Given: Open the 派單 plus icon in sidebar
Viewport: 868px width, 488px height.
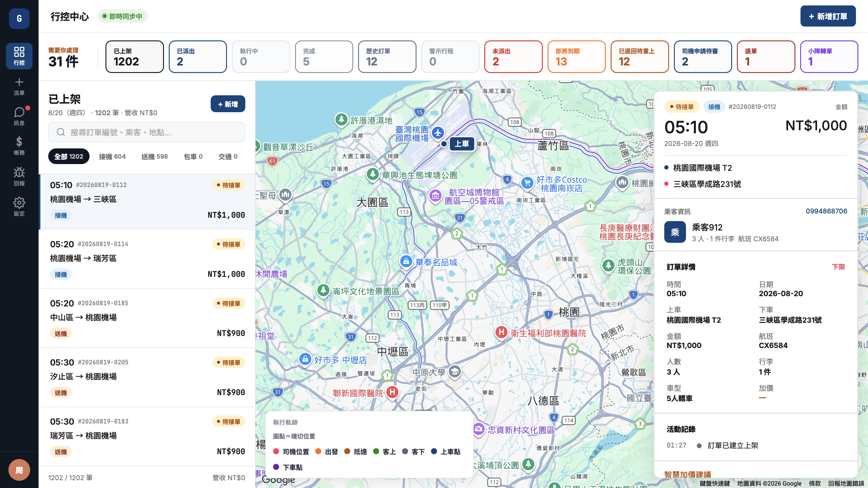Looking at the screenshot, I should [19, 86].
